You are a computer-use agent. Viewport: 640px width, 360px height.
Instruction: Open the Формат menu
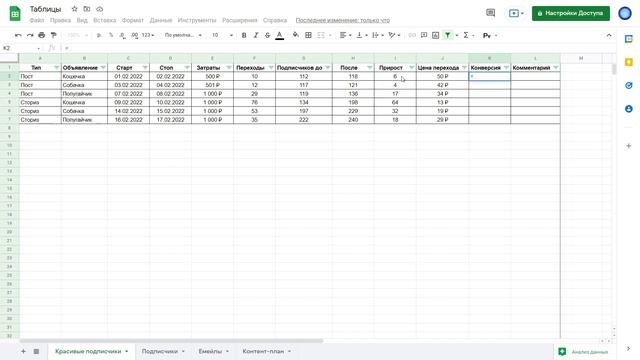(133, 20)
